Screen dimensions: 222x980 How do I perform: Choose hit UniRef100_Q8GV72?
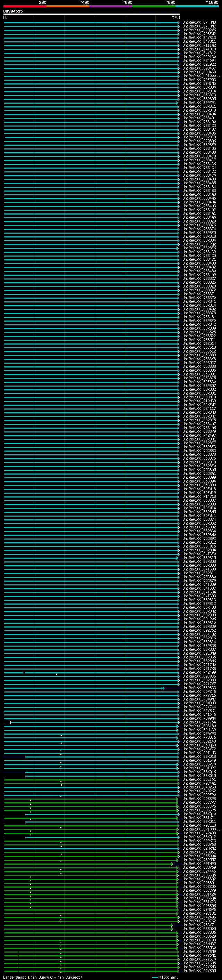tap(199, 749)
